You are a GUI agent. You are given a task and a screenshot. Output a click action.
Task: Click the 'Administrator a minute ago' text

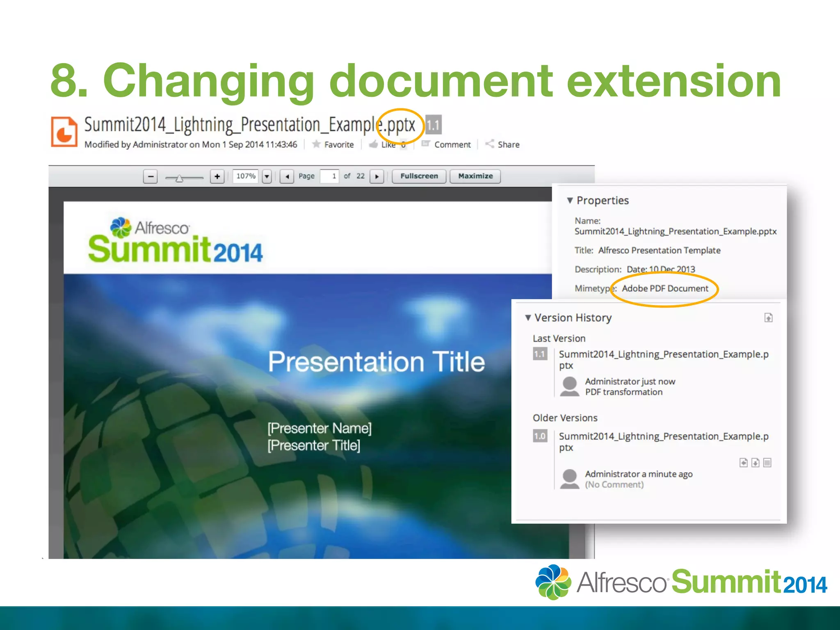[639, 474]
